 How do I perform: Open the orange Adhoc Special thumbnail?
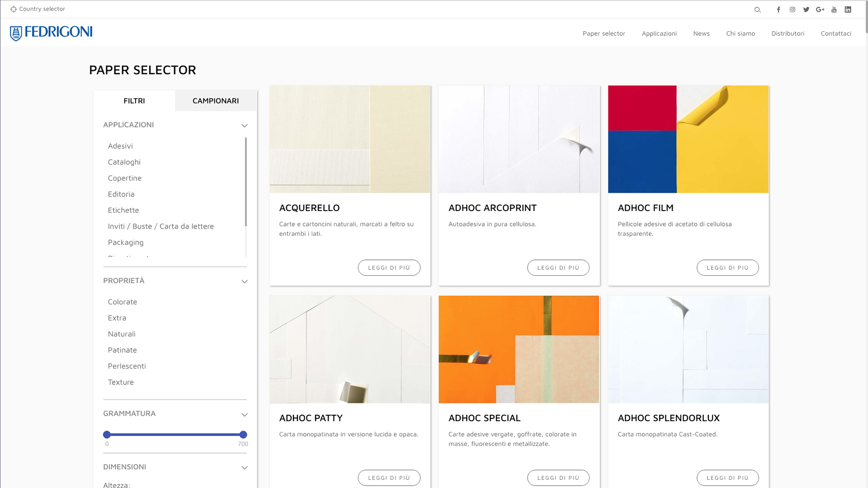[519, 349]
